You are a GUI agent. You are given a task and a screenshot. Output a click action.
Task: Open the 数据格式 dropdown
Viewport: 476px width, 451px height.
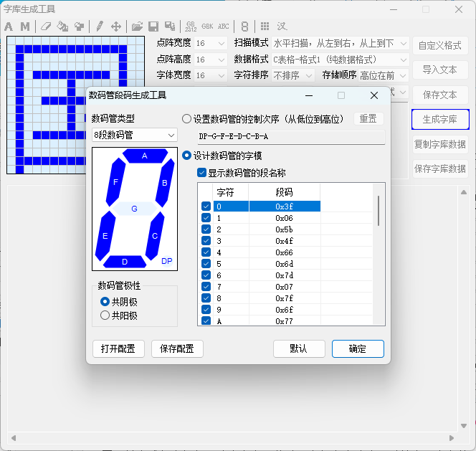pos(340,60)
